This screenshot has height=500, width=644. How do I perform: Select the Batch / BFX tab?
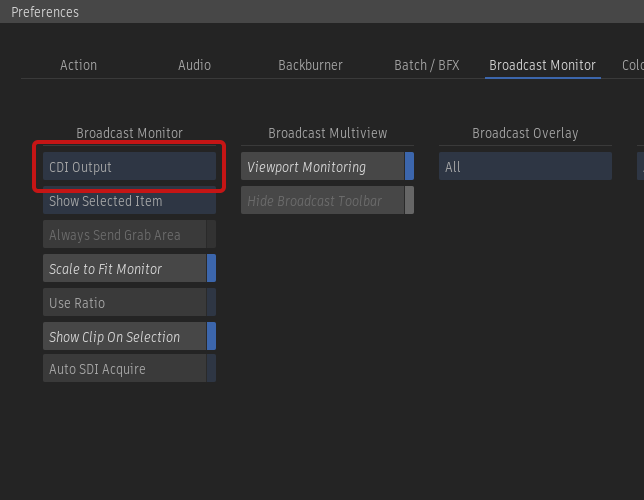pyautogui.click(x=427, y=65)
